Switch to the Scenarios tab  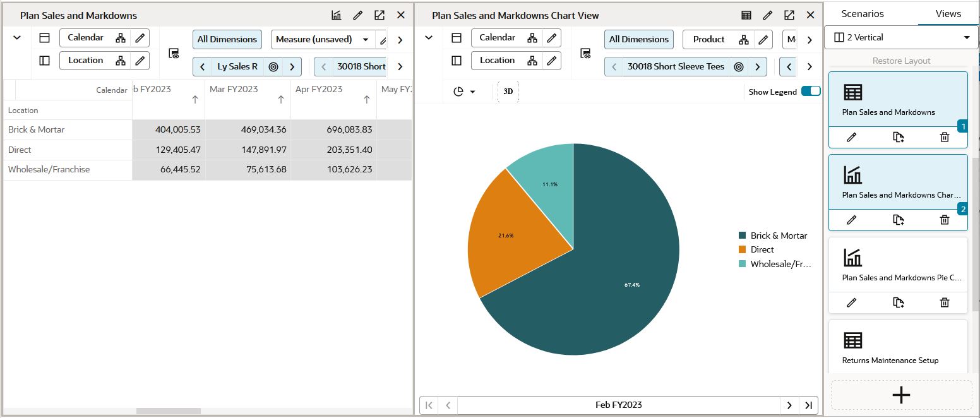tap(863, 13)
